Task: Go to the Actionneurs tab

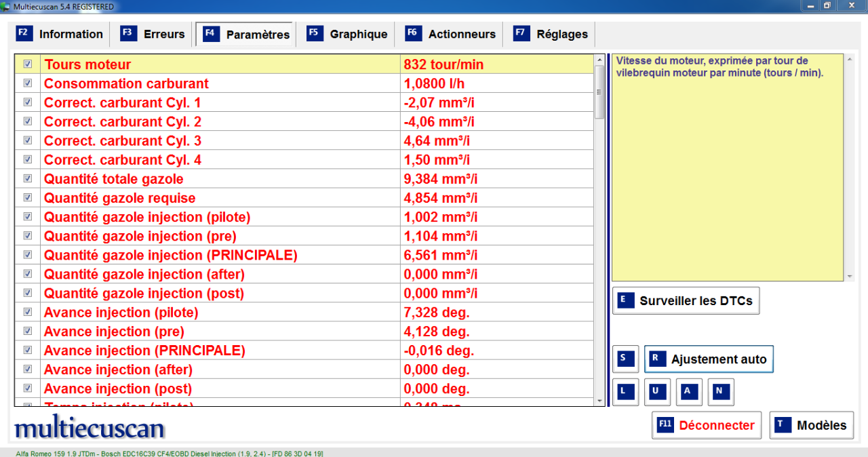Action: click(x=450, y=34)
